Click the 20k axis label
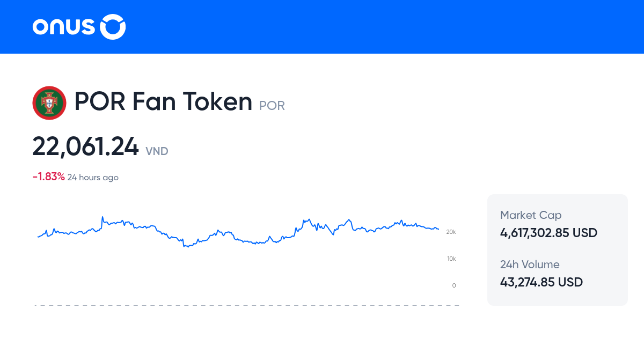The image size is (644, 338). pos(451,232)
